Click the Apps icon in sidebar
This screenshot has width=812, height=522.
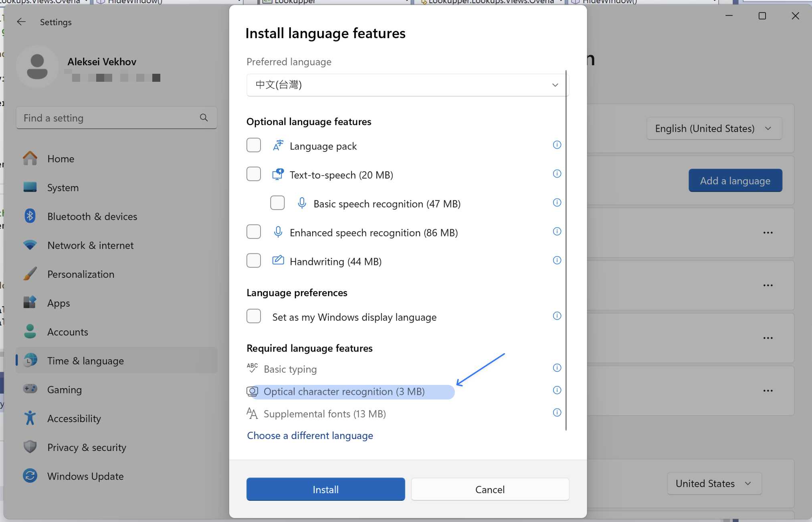[30, 303]
